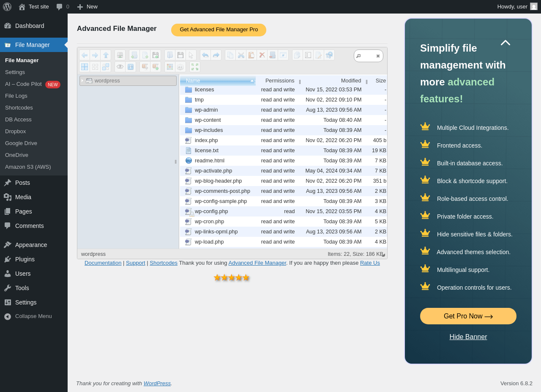Create a new file with the toolbar icon

click(145, 55)
